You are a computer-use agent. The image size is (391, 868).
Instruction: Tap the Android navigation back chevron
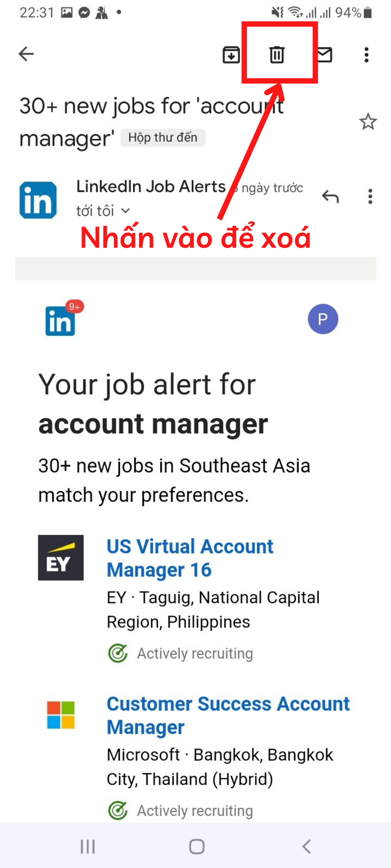(x=306, y=847)
